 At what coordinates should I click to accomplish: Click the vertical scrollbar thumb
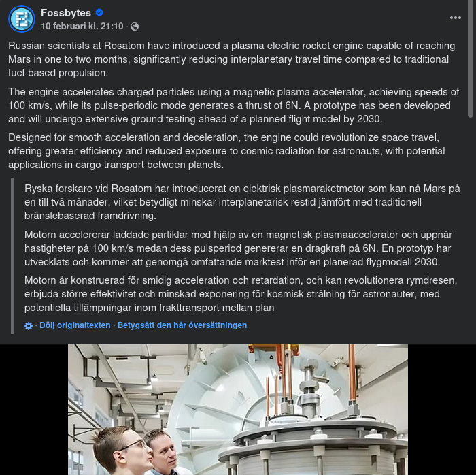(471, 59)
